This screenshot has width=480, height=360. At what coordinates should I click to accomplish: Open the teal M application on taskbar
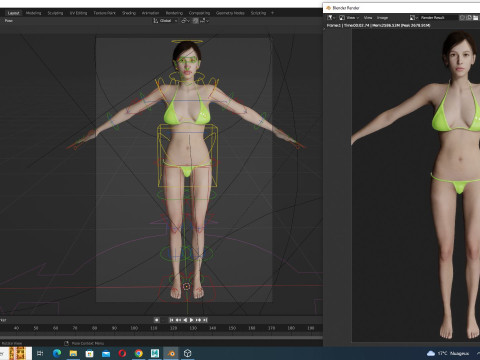pos(155,353)
